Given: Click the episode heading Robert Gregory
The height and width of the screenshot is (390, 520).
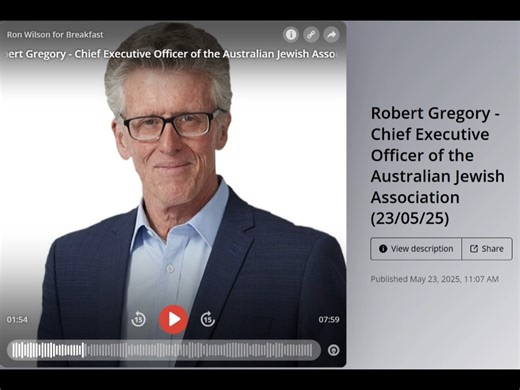Looking at the screenshot, I should [x=437, y=166].
